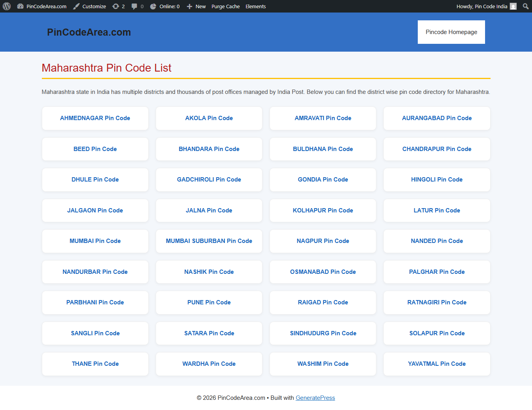Select YAVATMAL Pin Code card
This screenshot has height=410, width=532.
click(x=437, y=364)
